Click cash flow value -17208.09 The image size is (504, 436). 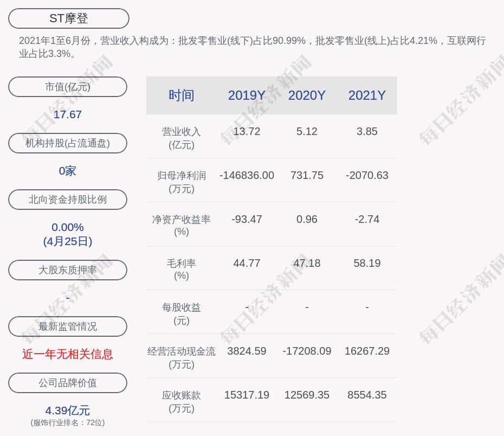coord(307,351)
